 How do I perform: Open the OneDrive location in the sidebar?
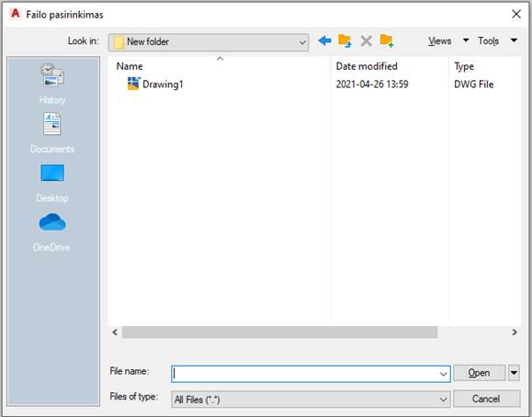click(51, 232)
